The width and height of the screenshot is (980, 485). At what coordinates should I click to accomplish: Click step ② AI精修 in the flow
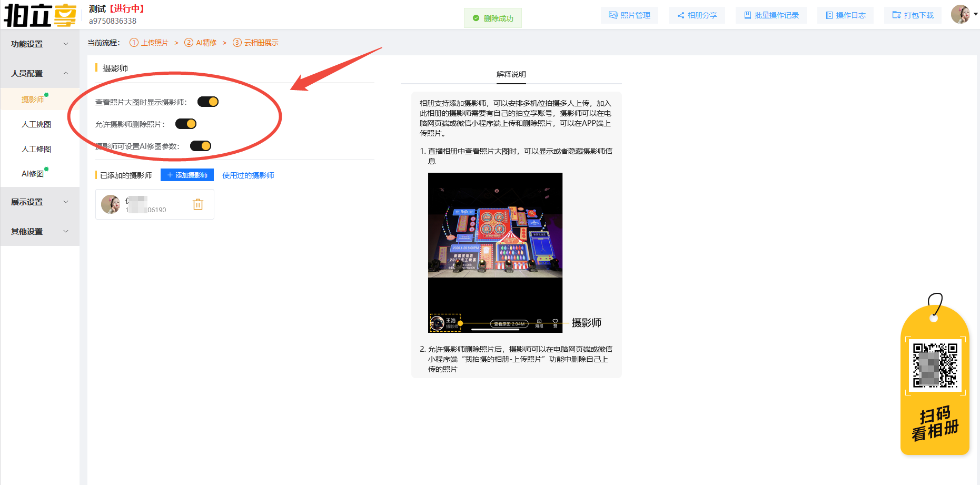[x=201, y=42]
